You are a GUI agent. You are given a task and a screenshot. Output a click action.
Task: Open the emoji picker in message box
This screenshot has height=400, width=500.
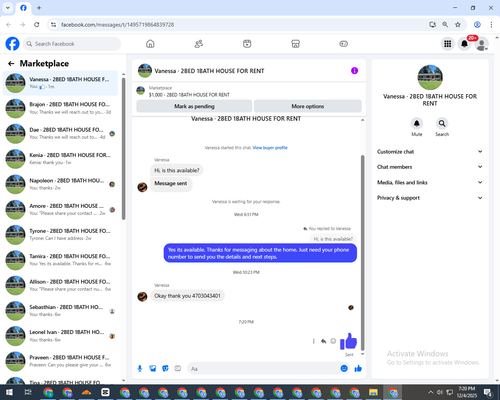(x=344, y=368)
